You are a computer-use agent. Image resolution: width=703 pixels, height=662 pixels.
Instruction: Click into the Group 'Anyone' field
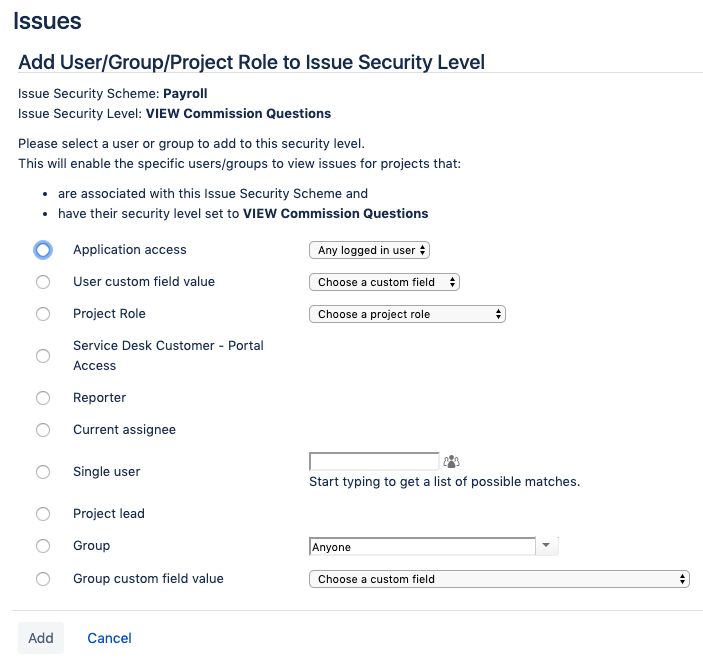pos(422,547)
